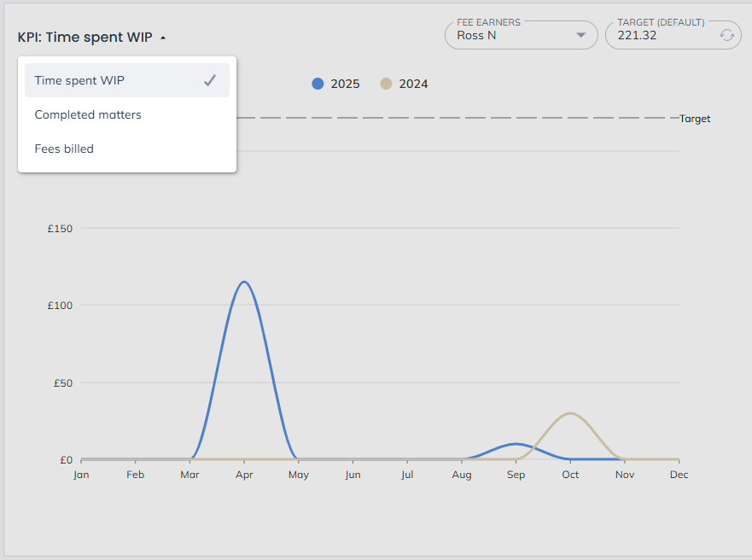
Task: Click the Dec label on the x-axis
Action: pyautogui.click(x=679, y=475)
